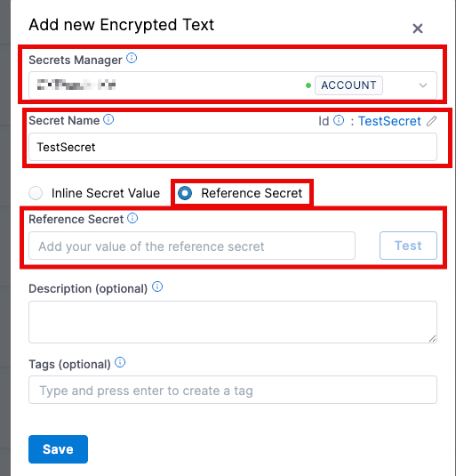Click the info icon next to Id
Image resolution: width=456 pixels, height=476 pixels.
pyautogui.click(x=339, y=120)
